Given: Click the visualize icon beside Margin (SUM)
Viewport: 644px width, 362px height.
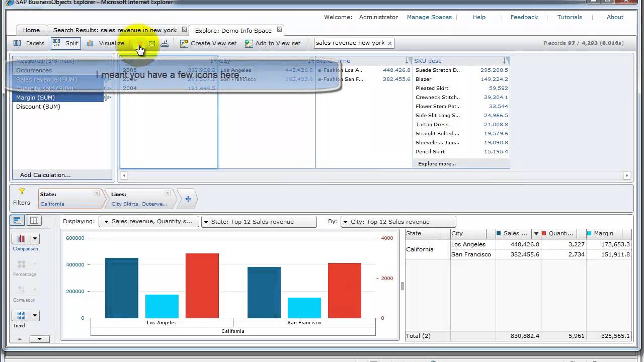Looking at the screenshot, I should 107,98.
